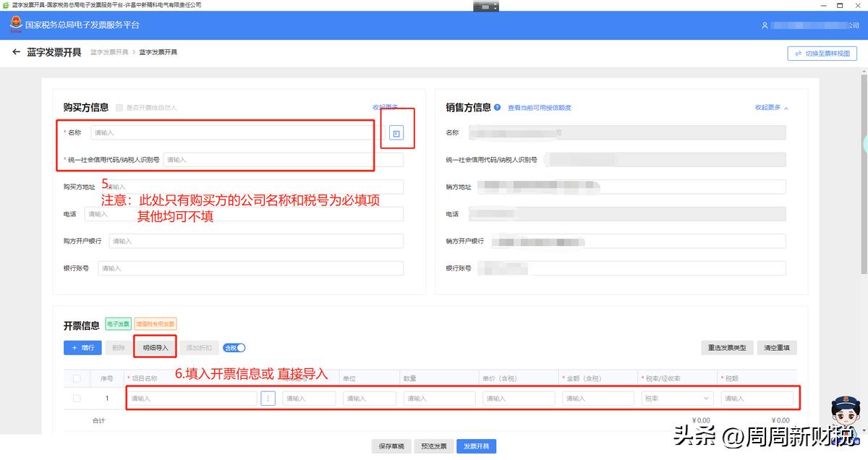Click the user avatar icon in header
Screen dimensions: 868x460
[x=765, y=25]
